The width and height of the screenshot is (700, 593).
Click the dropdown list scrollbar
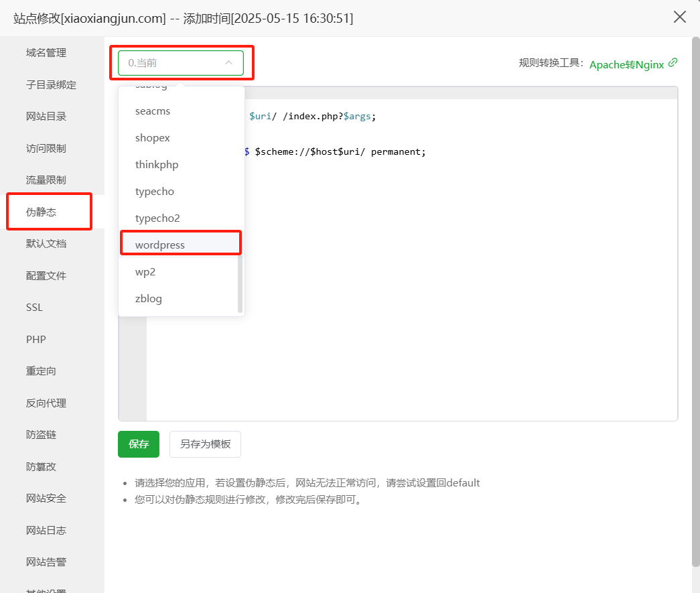click(240, 281)
